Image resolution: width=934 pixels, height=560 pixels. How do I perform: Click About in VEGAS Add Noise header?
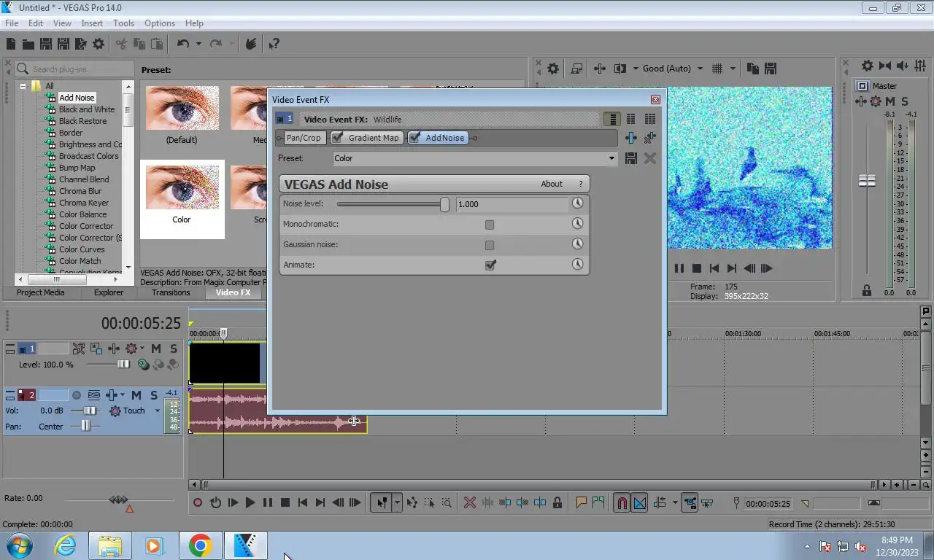point(552,184)
